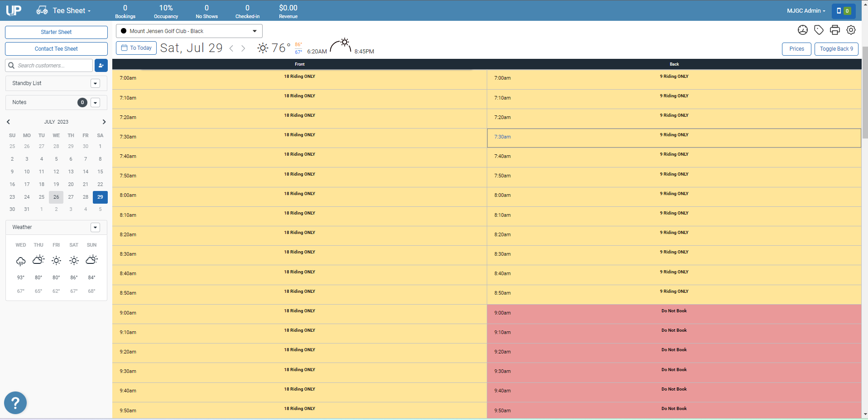Click Toggle Back 9
The height and width of the screenshot is (420, 868).
pyautogui.click(x=835, y=48)
